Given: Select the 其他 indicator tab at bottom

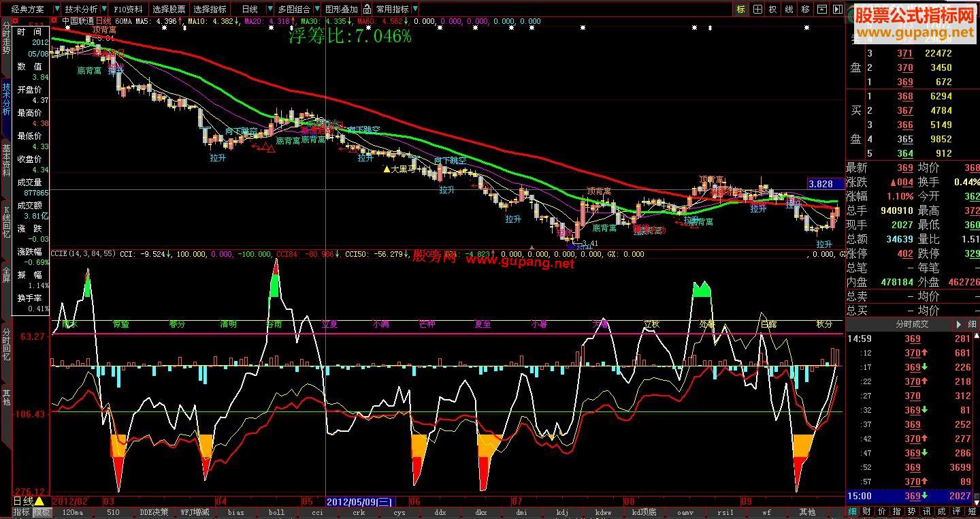Looking at the screenshot, I should click(x=807, y=512).
